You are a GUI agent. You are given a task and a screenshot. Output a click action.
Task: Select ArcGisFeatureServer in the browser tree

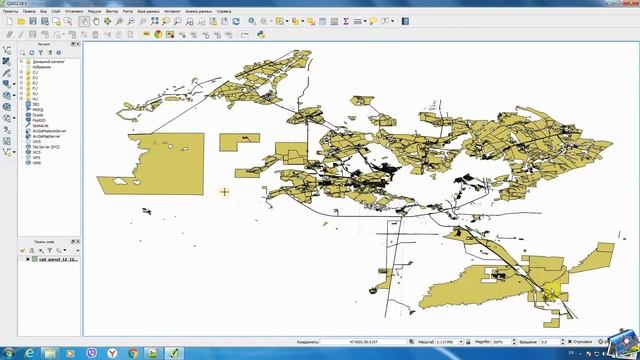[49, 131]
